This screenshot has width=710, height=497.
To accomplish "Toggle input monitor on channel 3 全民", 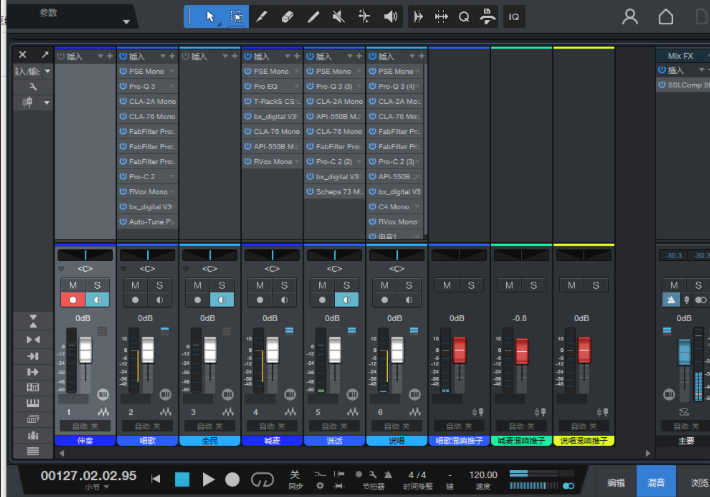I will tap(222, 300).
